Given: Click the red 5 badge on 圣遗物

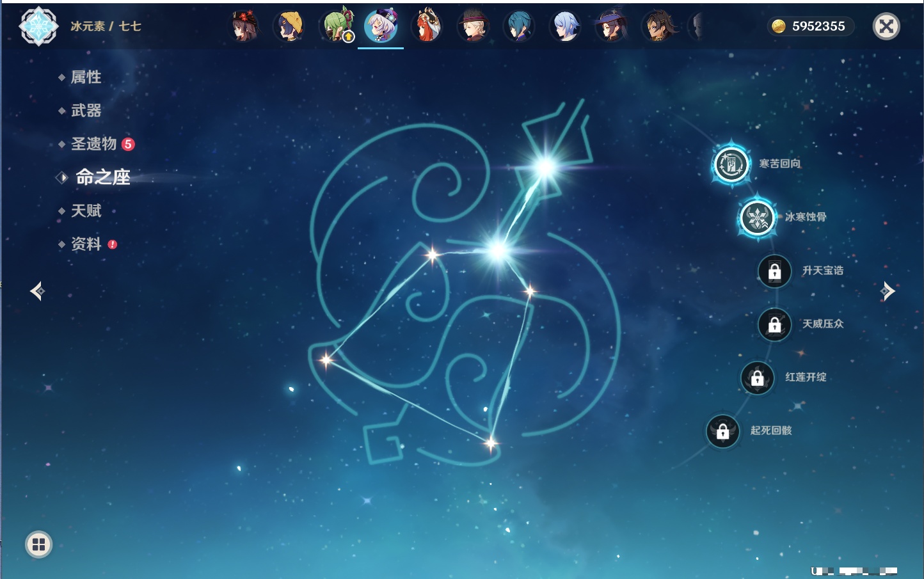Looking at the screenshot, I should coord(128,144).
